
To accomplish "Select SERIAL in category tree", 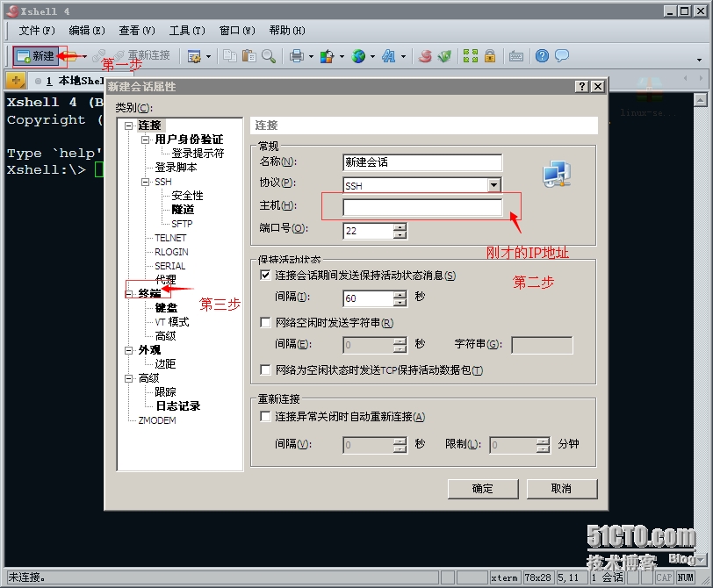I will [x=170, y=266].
